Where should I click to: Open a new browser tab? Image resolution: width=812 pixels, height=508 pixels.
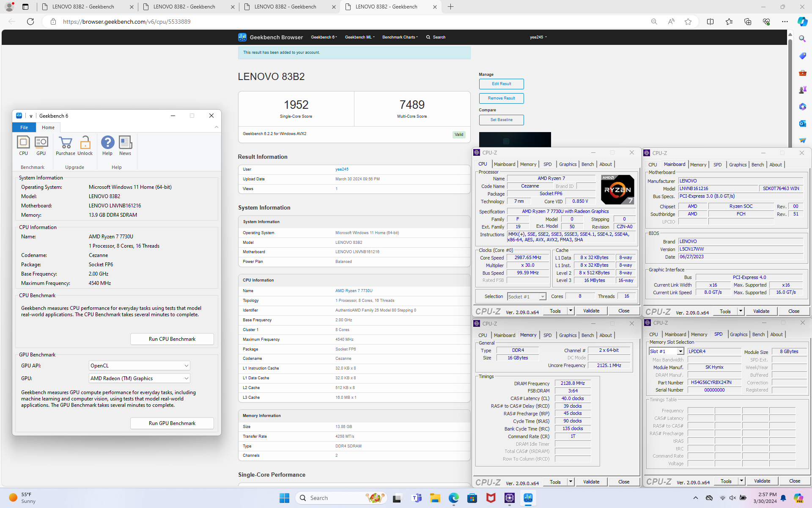(451, 7)
